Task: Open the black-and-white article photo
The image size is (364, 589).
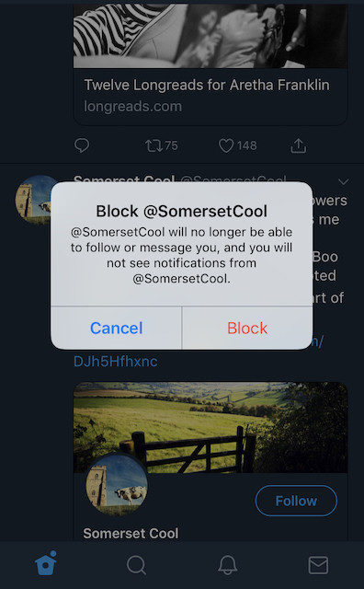Action: click(210, 36)
